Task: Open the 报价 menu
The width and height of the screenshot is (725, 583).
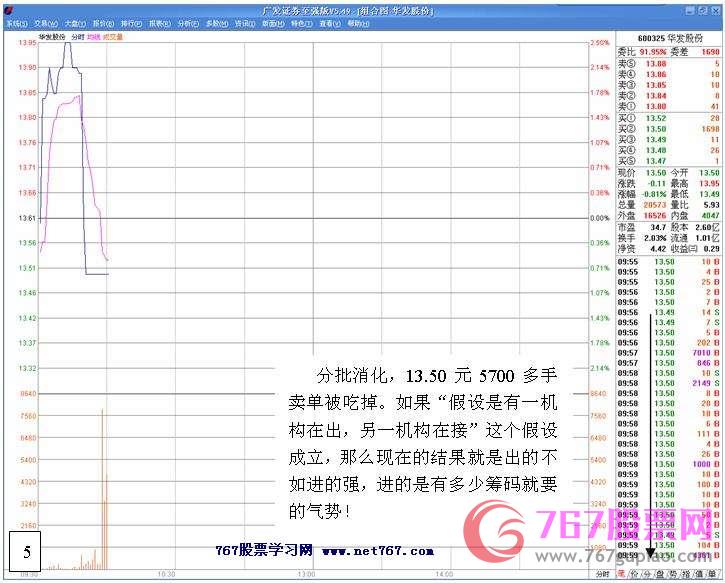Action: click(104, 24)
